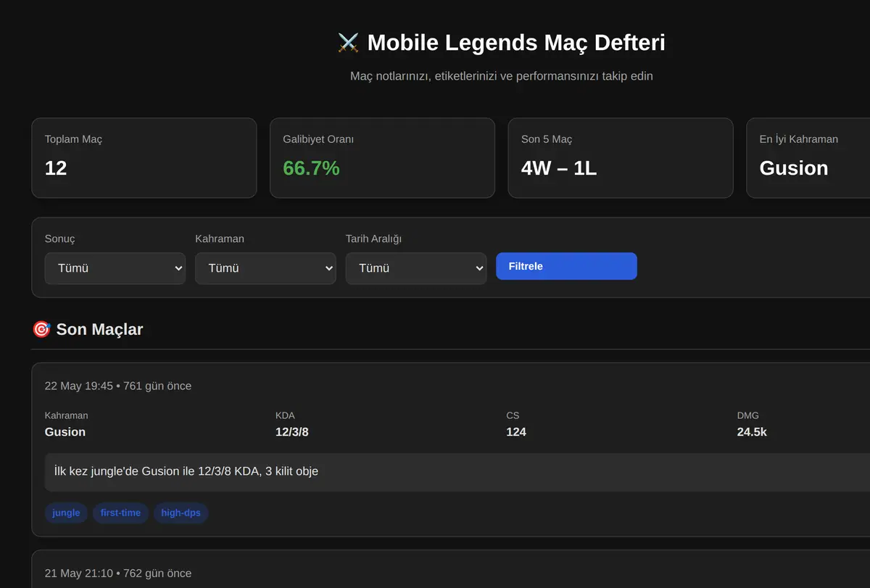Click the subtitle text under the title
Image resolution: width=870 pixels, height=588 pixels.
502,75
